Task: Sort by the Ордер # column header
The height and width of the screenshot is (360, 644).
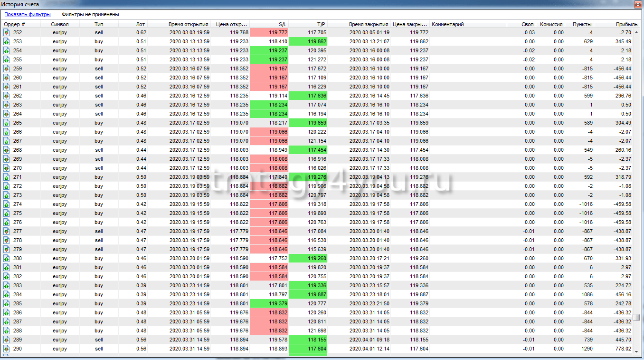Action: 15,24
